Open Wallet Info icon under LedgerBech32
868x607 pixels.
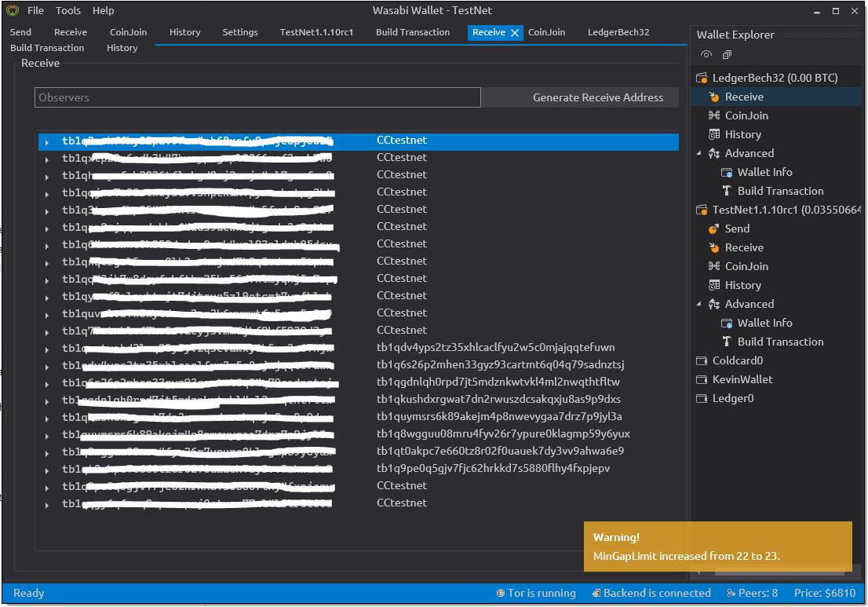(726, 172)
